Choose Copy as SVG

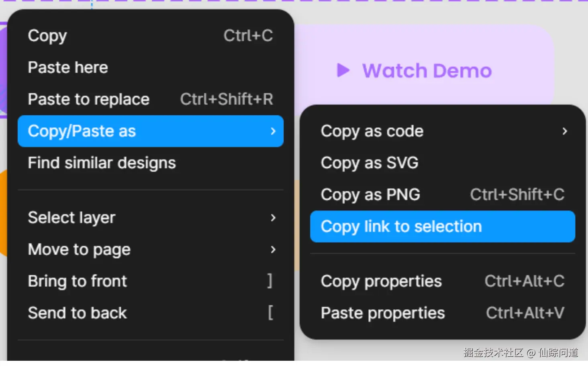(x=443, y=163)
